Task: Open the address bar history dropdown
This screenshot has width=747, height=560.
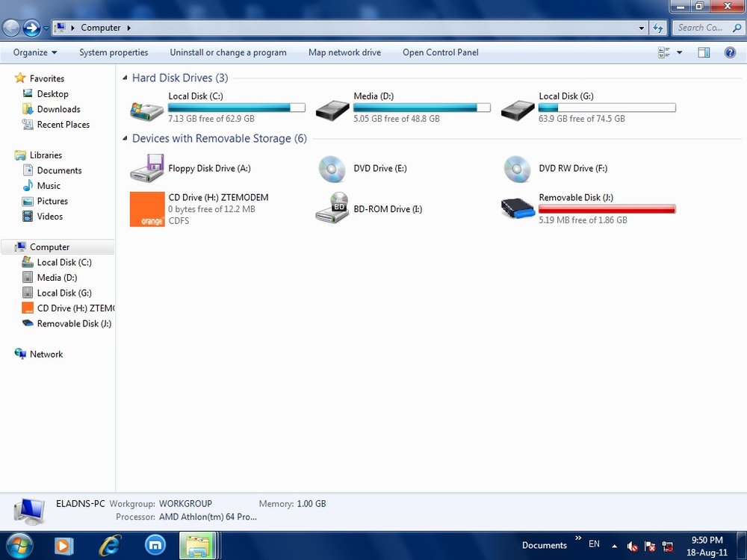Action: (x=641, y=28)
